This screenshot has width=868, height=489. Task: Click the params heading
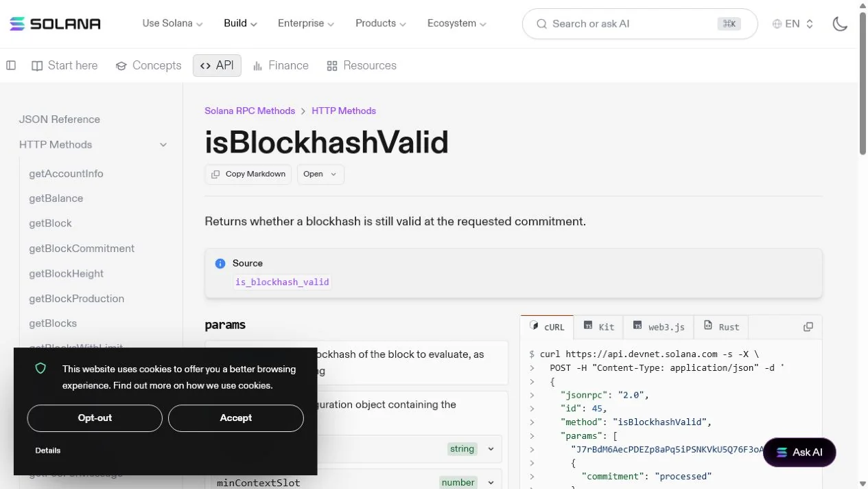tap(225, 325)
